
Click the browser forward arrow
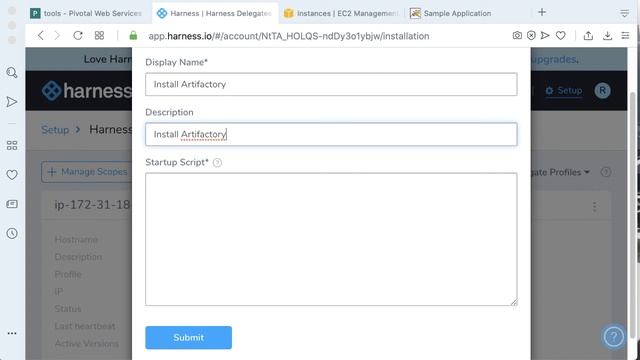click(x=57, y=36)
